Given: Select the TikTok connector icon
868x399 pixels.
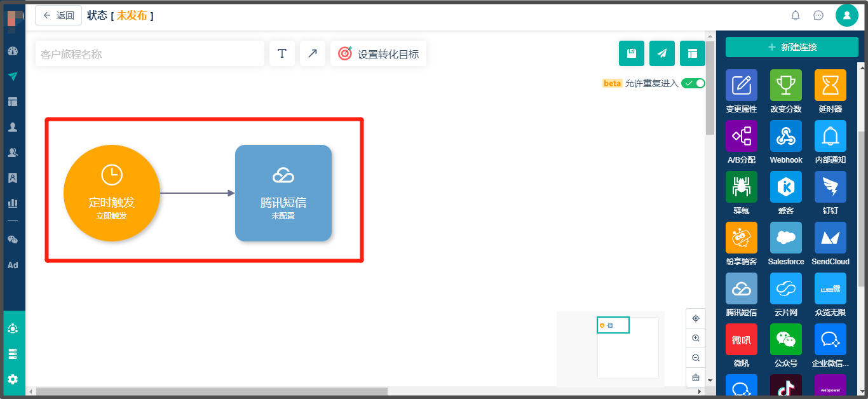Looking at the screenshot, I should [x=786, y=385].
